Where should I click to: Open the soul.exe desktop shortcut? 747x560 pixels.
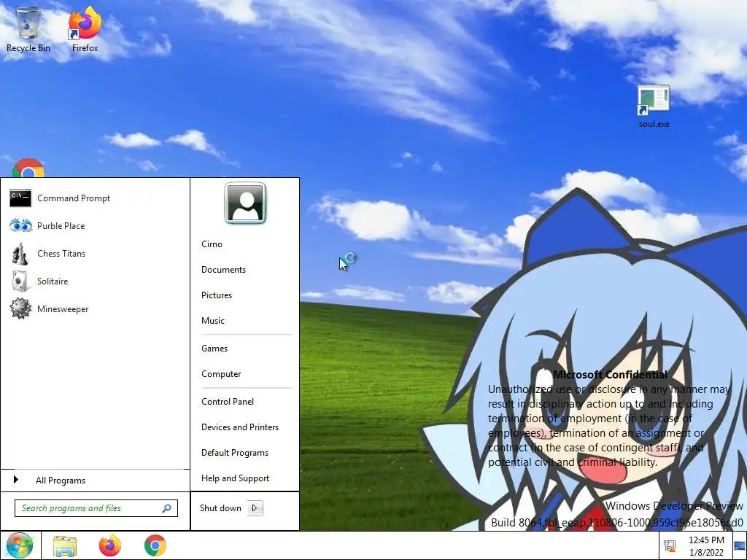(654, 106)
